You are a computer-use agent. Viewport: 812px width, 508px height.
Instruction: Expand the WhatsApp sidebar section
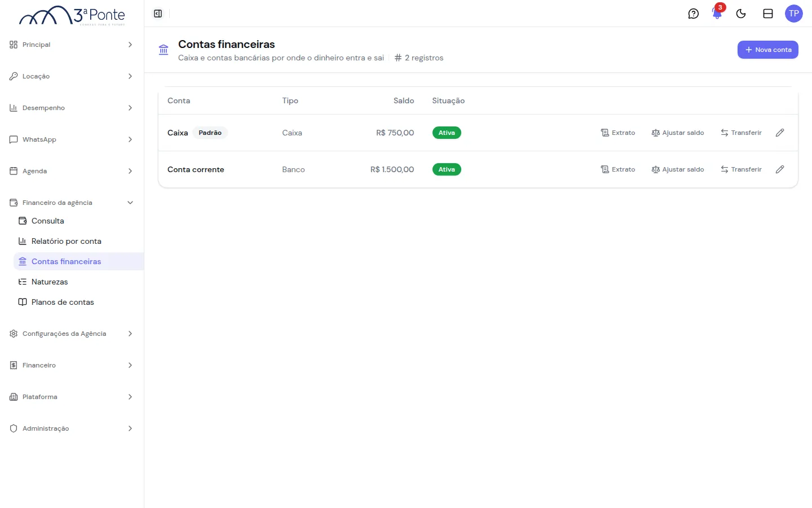tap(72, 139)
